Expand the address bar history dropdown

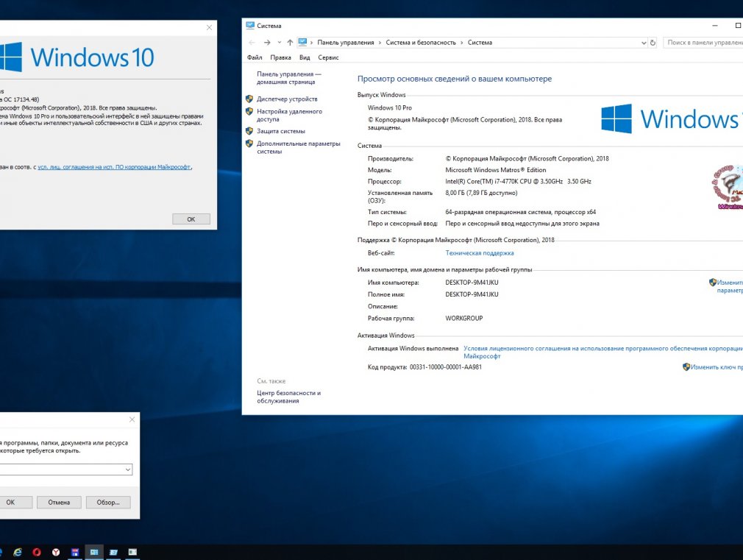pos(644,43)
